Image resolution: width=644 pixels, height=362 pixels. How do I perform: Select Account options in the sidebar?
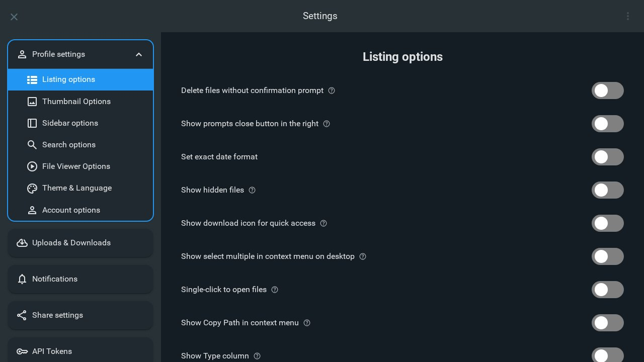click(80, 210)
